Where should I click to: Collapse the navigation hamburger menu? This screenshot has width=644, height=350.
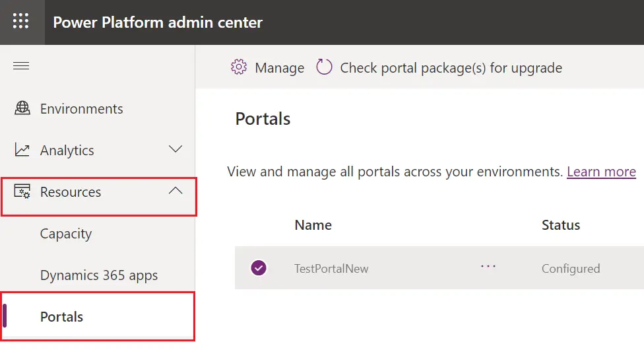pos(21,66)
